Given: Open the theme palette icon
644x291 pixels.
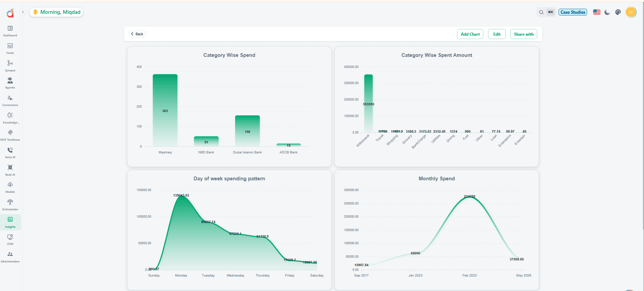Looking at the screenshot, I should tap(618, 12).
